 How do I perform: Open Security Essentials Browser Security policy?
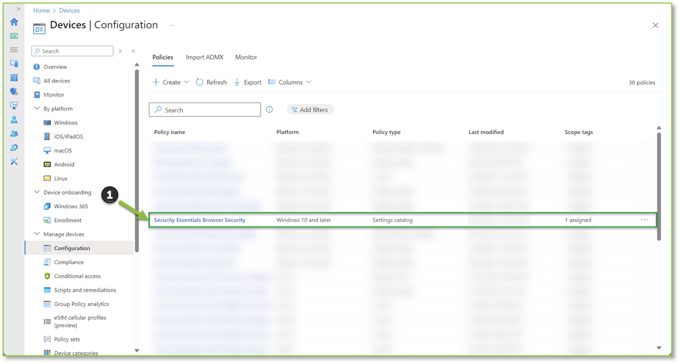click(199, 220)
